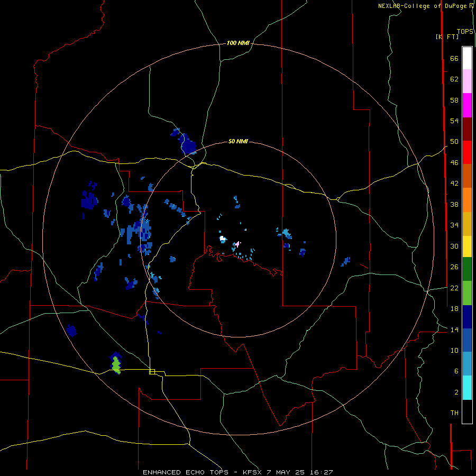Click the "50 NMI" range ring label

click(x=238, y=141)
